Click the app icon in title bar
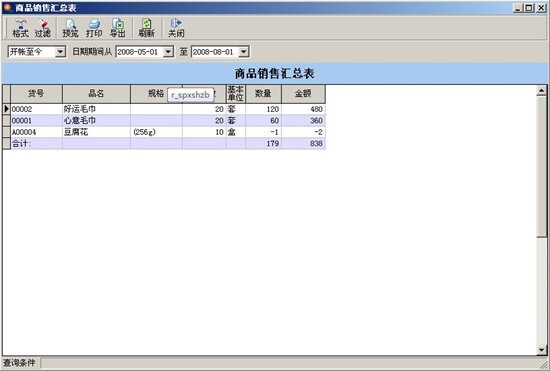The width and height of the screenshot is (550, 371). click(7, 7)
